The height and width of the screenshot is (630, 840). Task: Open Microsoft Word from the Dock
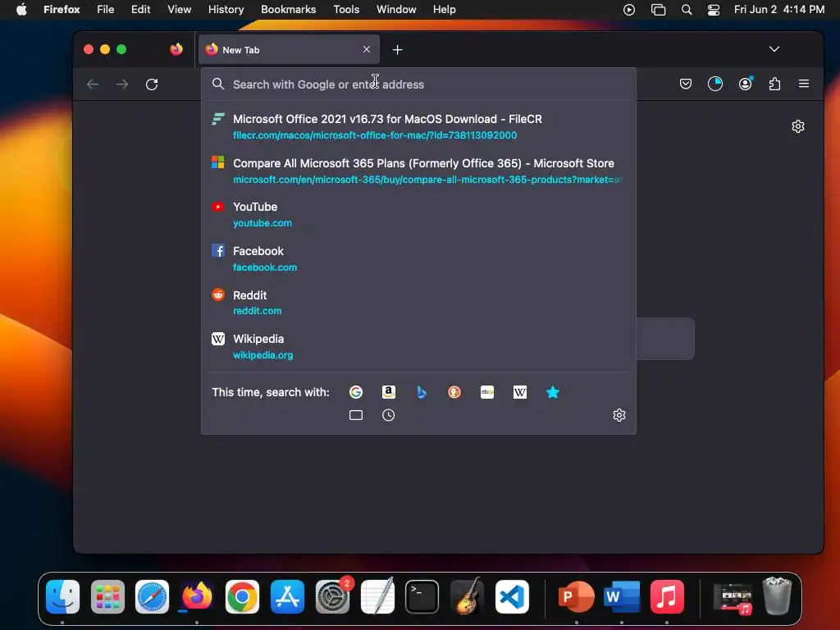pos(622,596)
